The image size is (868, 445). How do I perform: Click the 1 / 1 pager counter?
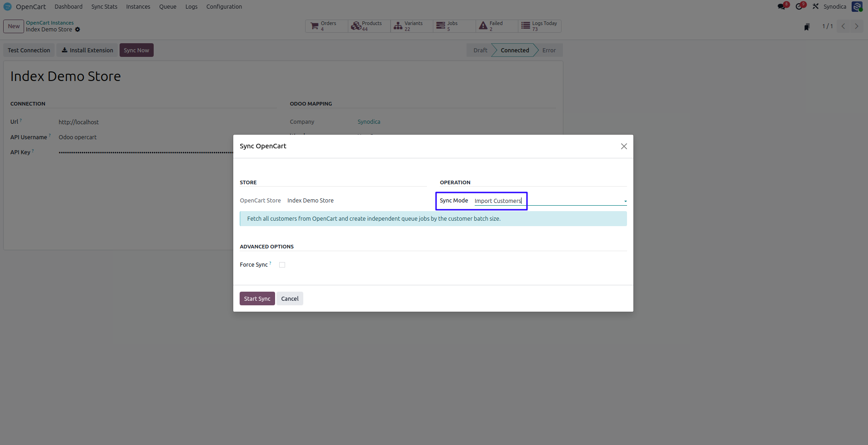828,26
